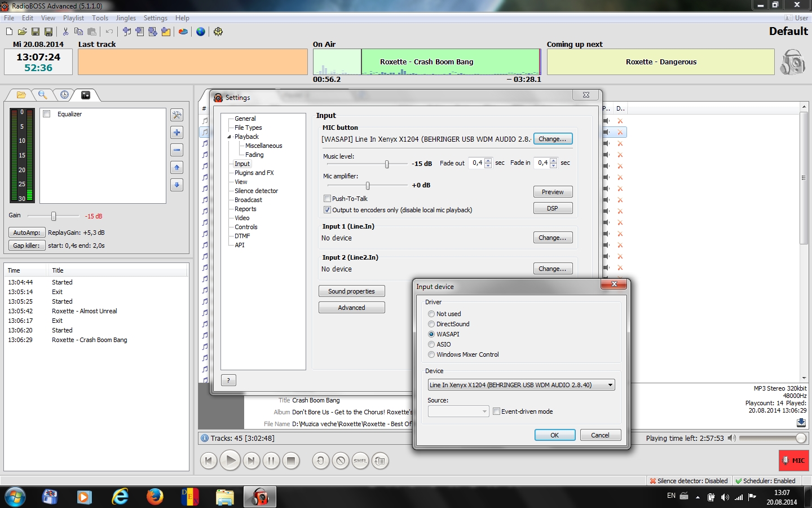
Task: Click the master volume slider thumb
Action: (x=801, y=438)
